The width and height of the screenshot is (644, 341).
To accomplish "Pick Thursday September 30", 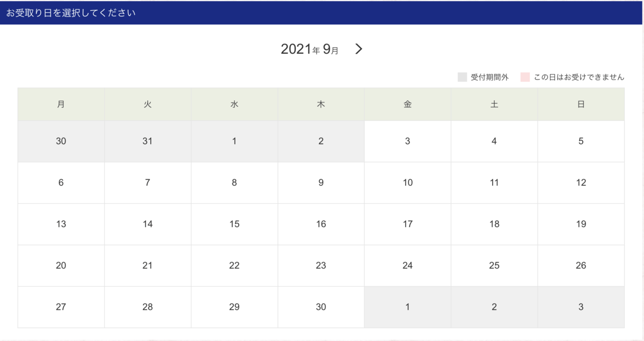I will pyautogui.click(x=321, y=307).
